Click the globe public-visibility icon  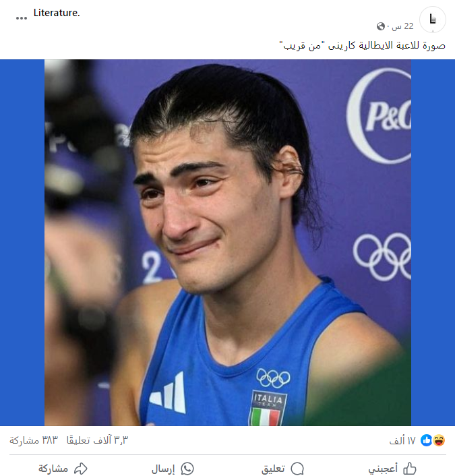coord(381,26)
